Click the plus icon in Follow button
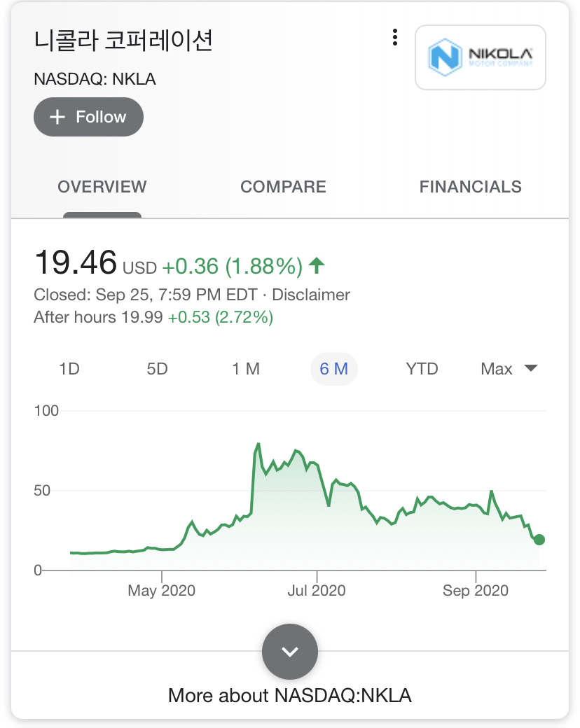Image resolution: width=580 pixels, height=728 pixels. [x=57, y=117]
